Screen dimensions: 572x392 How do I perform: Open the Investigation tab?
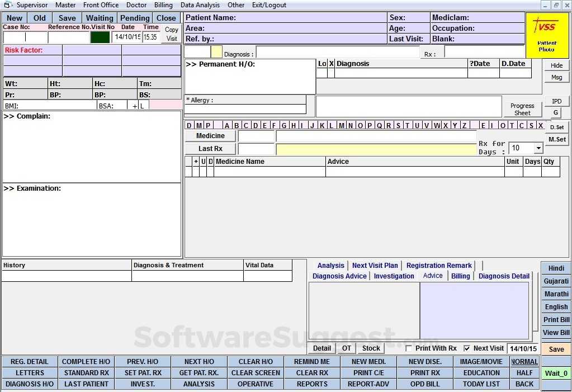[394, 276]
